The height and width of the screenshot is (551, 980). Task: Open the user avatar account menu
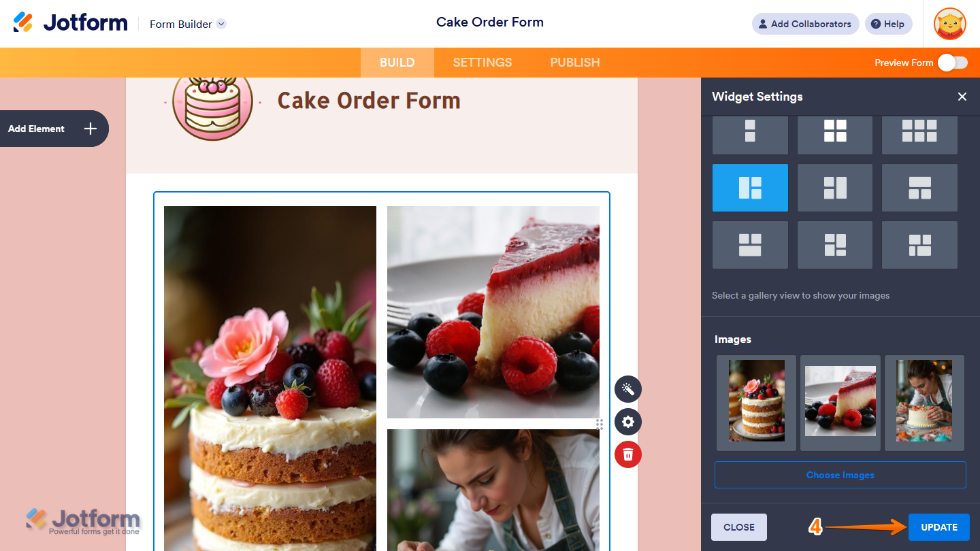[950, 24]
